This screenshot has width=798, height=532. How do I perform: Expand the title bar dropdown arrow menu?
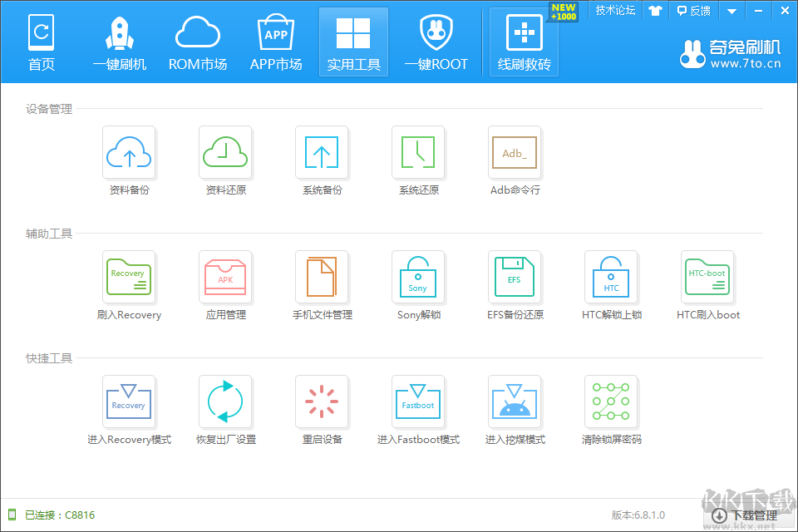click(x=731, y=11)
